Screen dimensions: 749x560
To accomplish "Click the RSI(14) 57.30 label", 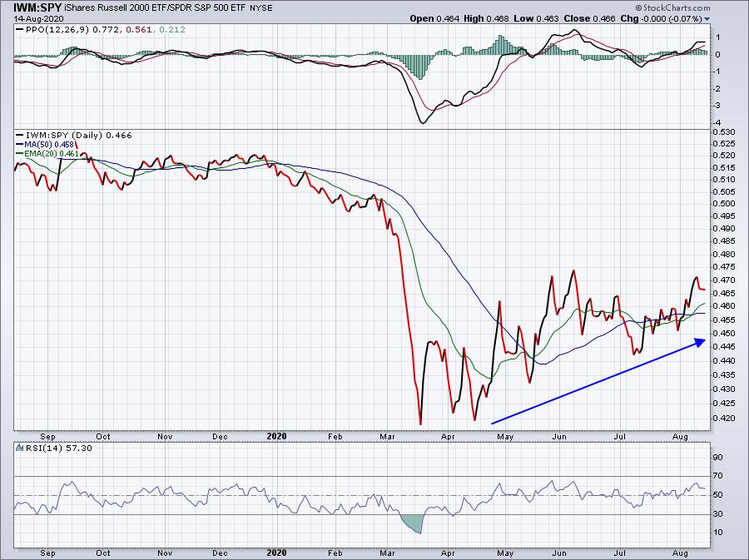I will click(x=57, y=448).
